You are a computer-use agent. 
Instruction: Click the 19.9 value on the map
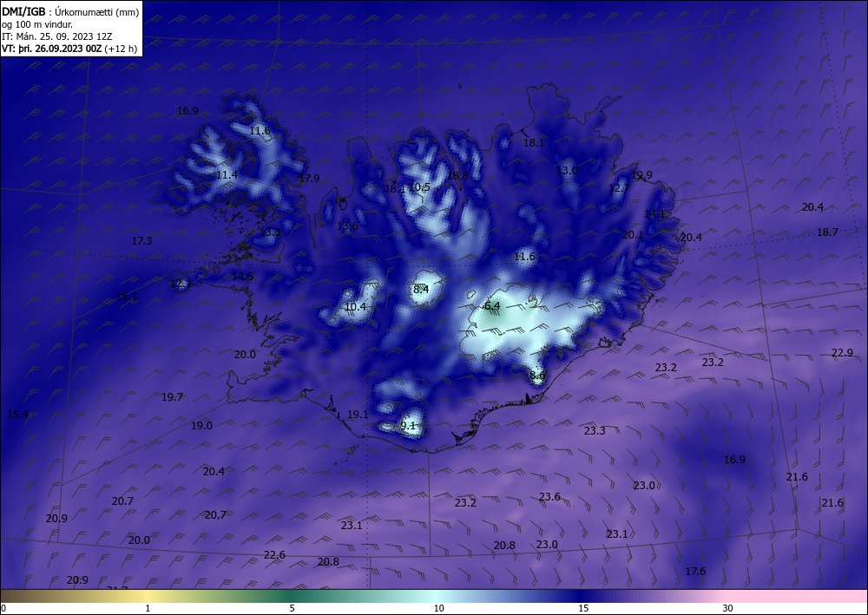[641, 174]
